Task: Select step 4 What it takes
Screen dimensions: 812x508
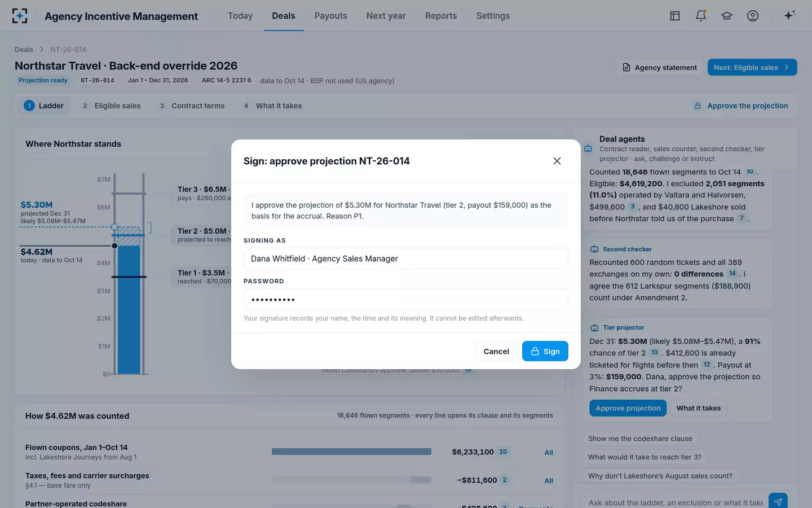Action: point(272,106)
